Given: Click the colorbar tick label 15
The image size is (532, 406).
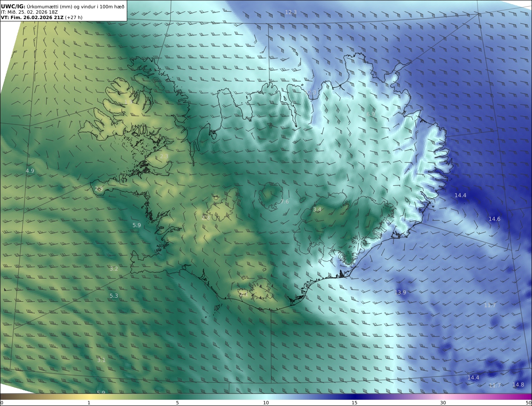Looking at the screenshot, I should [355, 403].
